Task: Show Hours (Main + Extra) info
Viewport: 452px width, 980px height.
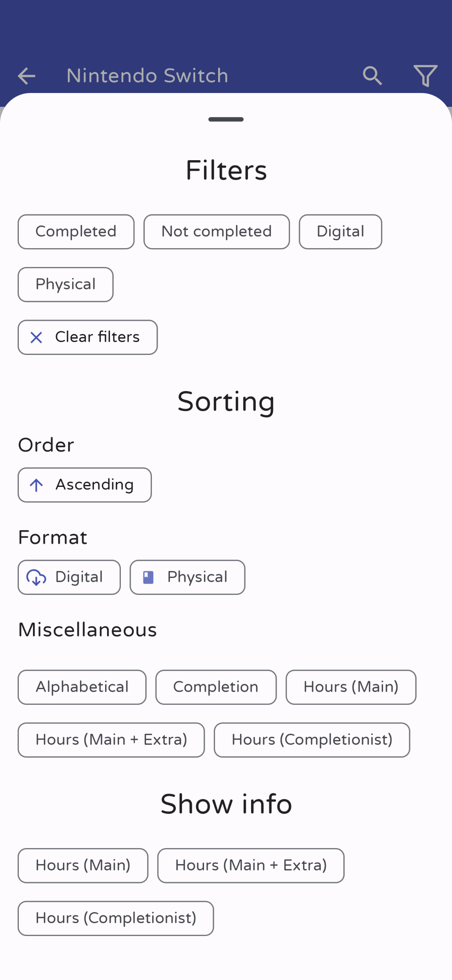Action: pyautogui.click(x=251, y=866)
